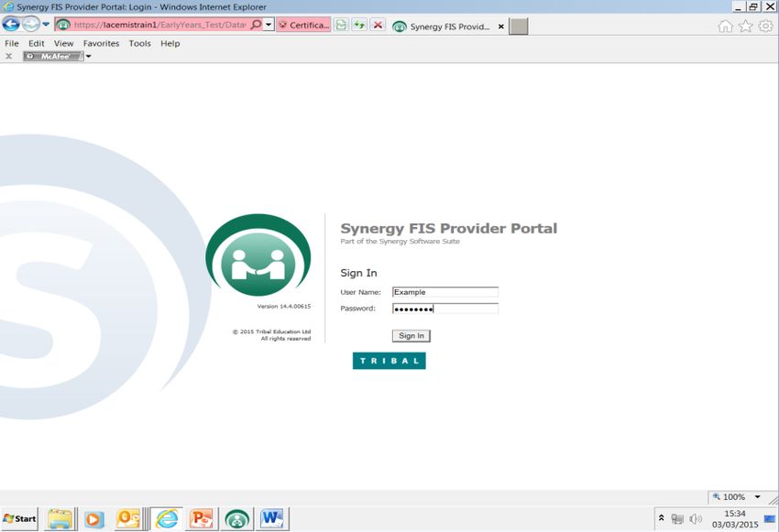The width and height of the screenshot is (779, 532).
Task: Click 'Part of the Synergy Software Suite' text
Action: pos(400,242)
